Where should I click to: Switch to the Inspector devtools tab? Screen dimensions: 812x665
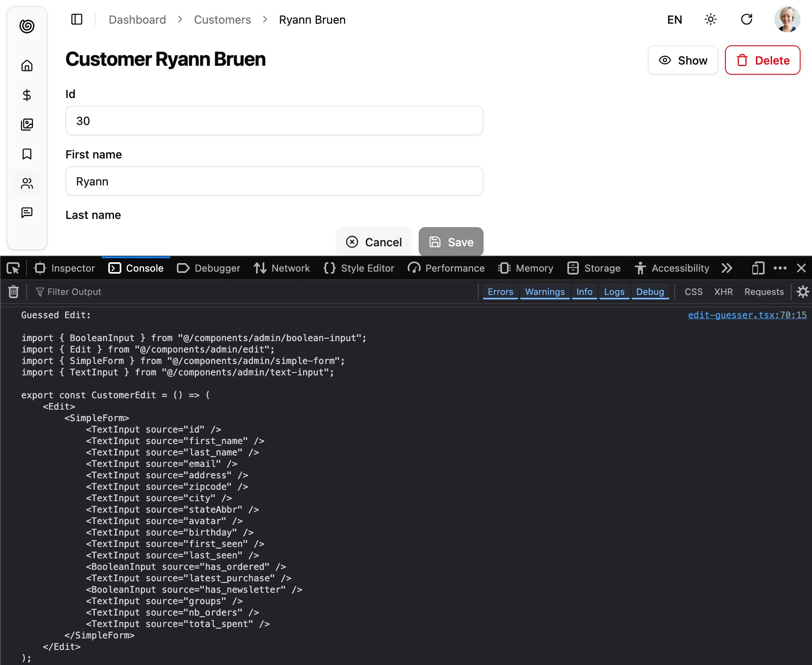(x=65, y=268)
